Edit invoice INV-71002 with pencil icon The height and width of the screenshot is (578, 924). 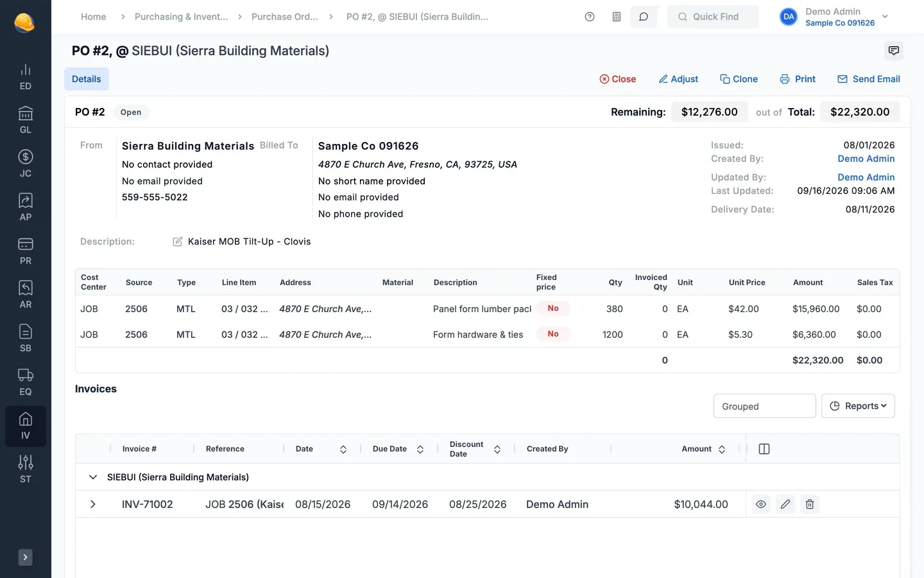(x=785, y=504)
